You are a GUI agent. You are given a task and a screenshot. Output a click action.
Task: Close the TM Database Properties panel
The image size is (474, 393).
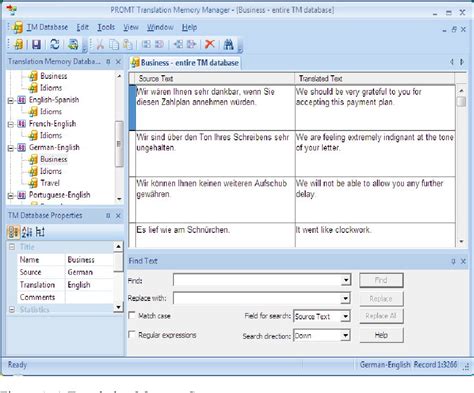(118, 216)
